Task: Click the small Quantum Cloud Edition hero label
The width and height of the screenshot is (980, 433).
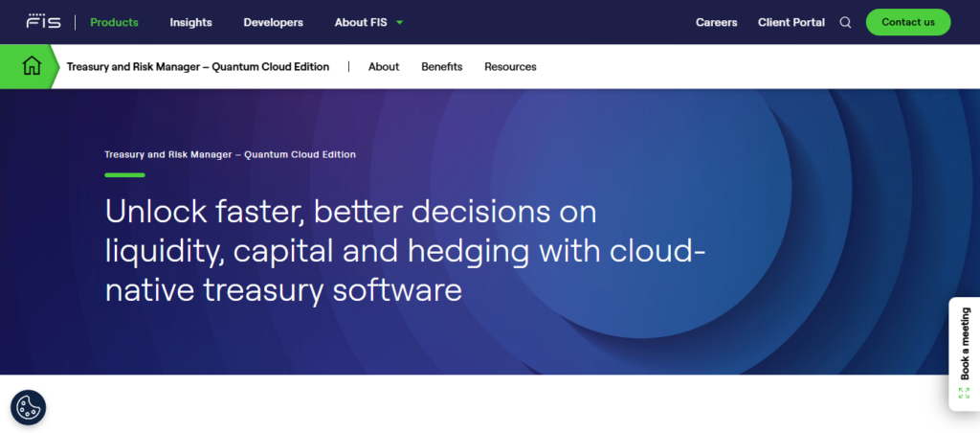Action: [230, 154]
